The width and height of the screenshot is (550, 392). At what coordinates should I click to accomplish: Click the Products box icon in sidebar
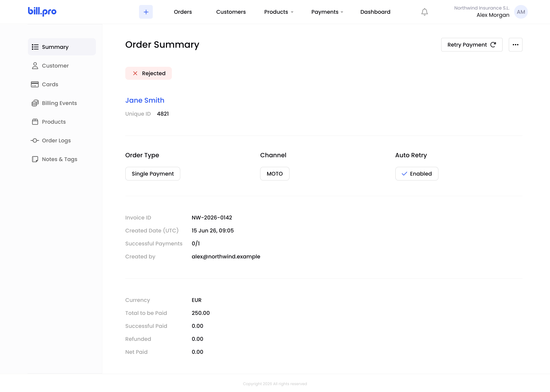35,122
